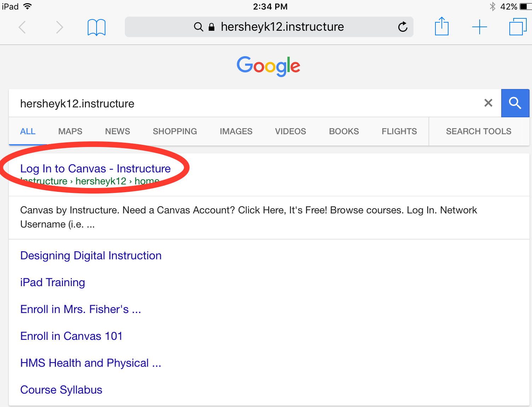Image resolution: width=532 pixels, height=407 pixels.
Task: Open the Safari bookmarks book icon
Action: pos(96,27)
